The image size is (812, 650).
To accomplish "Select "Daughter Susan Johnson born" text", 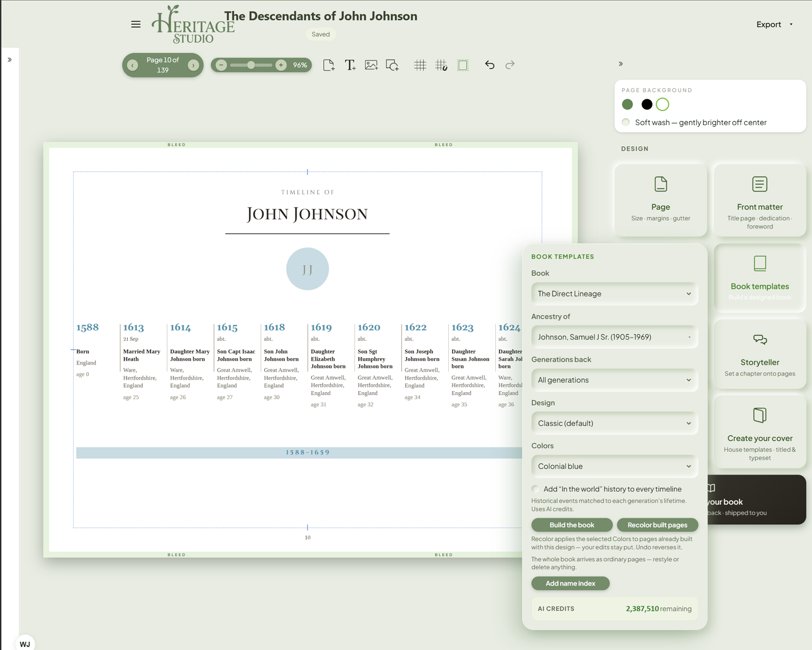I will [x=470, y=359].
